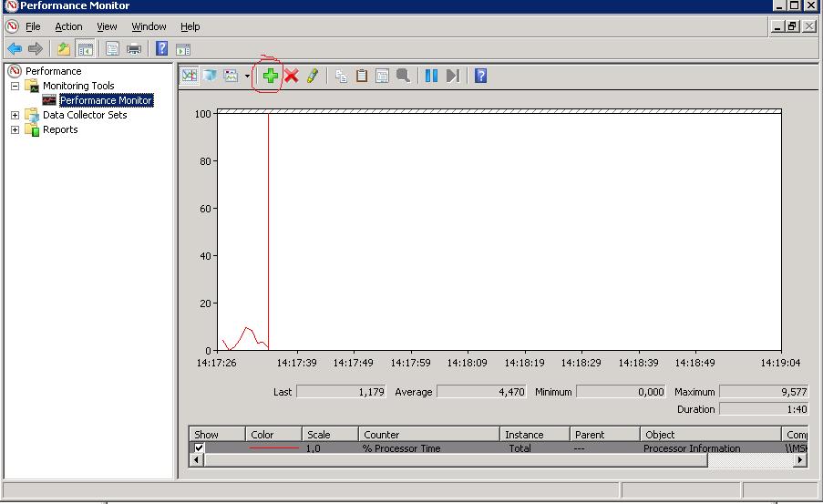Click Freeze Display pause button
The height and width of the screenshot is (504, 823).
coord(431,76)
